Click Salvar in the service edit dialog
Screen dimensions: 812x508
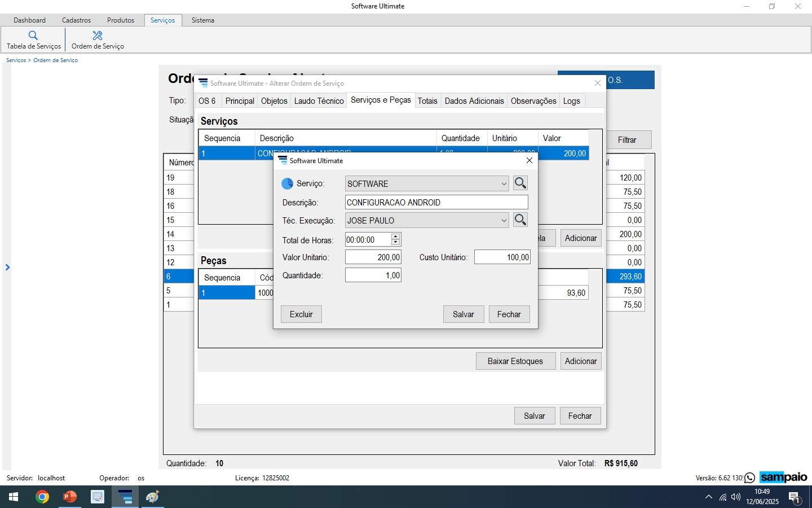click(464, 314)
